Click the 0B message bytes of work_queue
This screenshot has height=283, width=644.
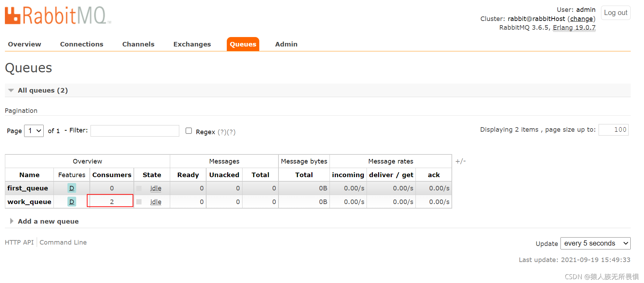pos(323,202)
